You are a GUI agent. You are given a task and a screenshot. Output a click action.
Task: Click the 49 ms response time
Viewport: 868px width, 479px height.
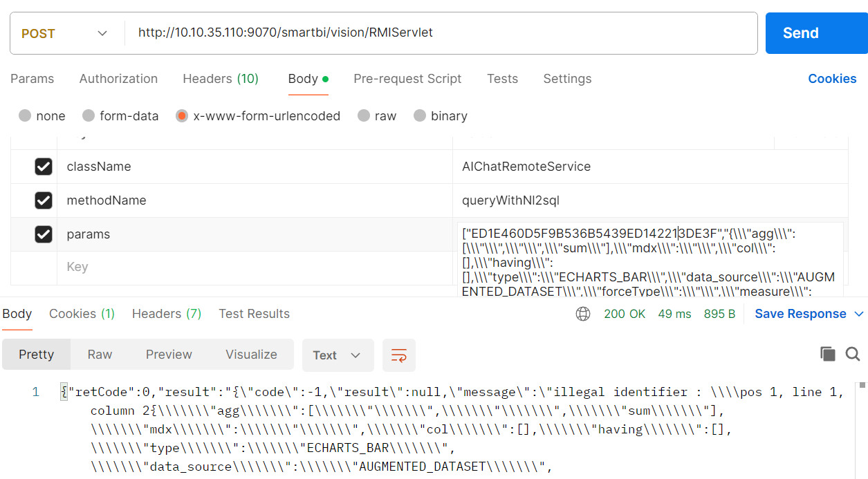click(674, 314)
